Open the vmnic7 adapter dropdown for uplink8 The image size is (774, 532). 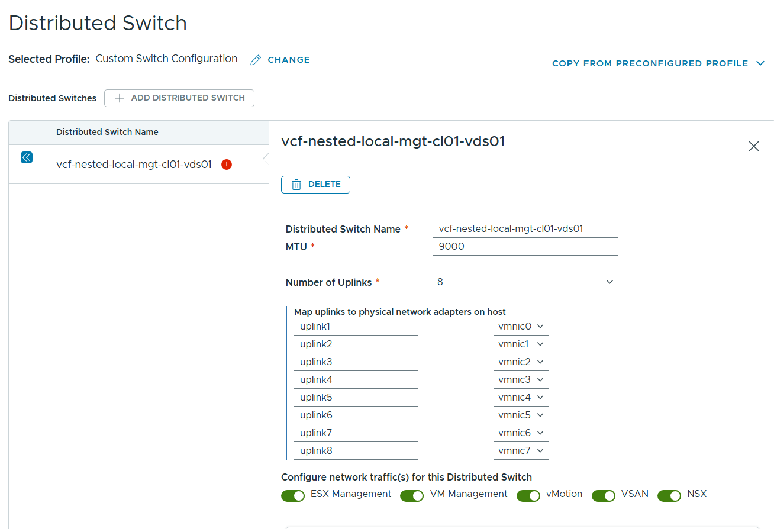[x=521, y=450]
